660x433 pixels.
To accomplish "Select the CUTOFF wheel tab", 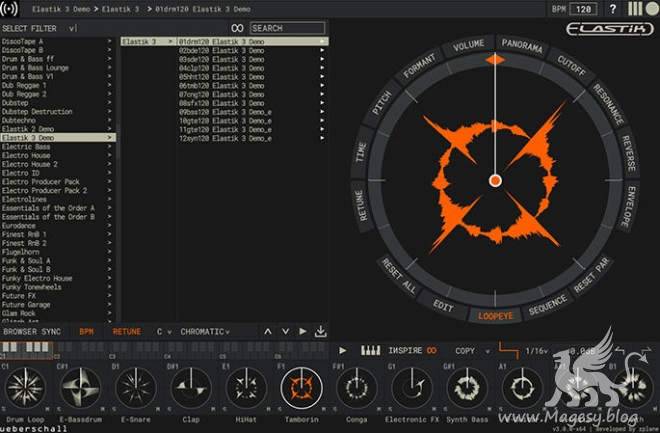I will point(571,66).
